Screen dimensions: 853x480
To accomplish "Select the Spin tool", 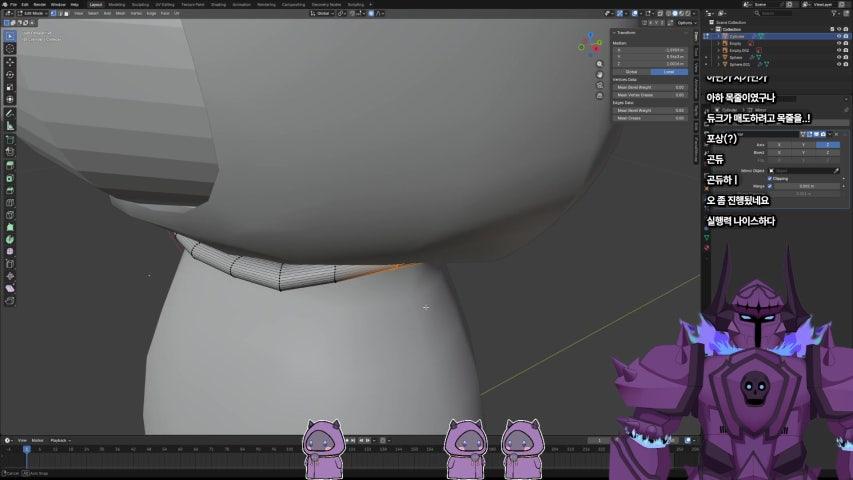I will coord(10,239).
